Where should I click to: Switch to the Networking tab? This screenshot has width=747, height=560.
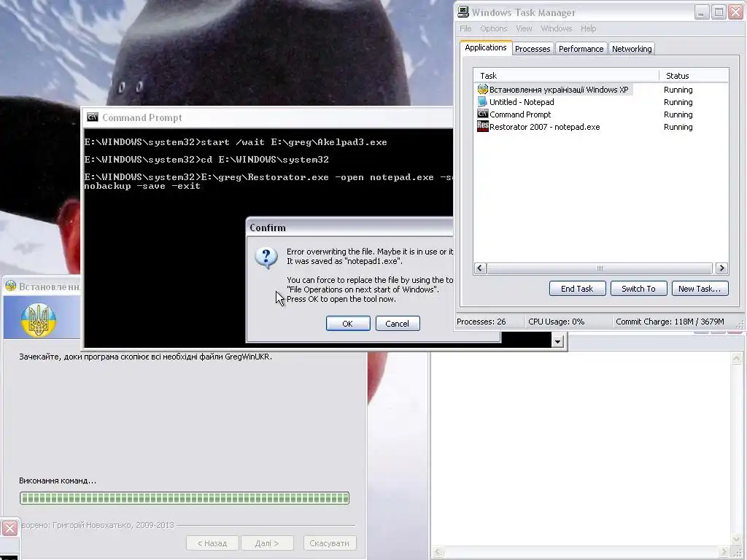pyautogui.click(x=632, y=49)
